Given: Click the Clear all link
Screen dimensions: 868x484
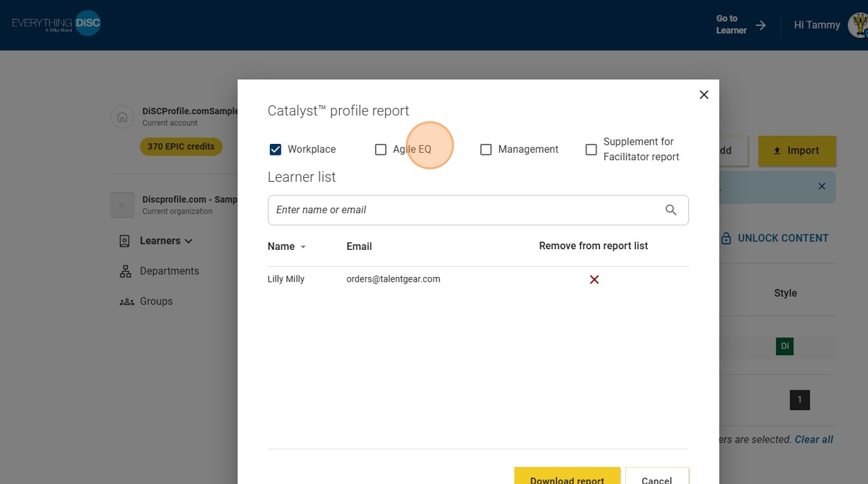Looking at the screenshot, I should pos(814,440).
